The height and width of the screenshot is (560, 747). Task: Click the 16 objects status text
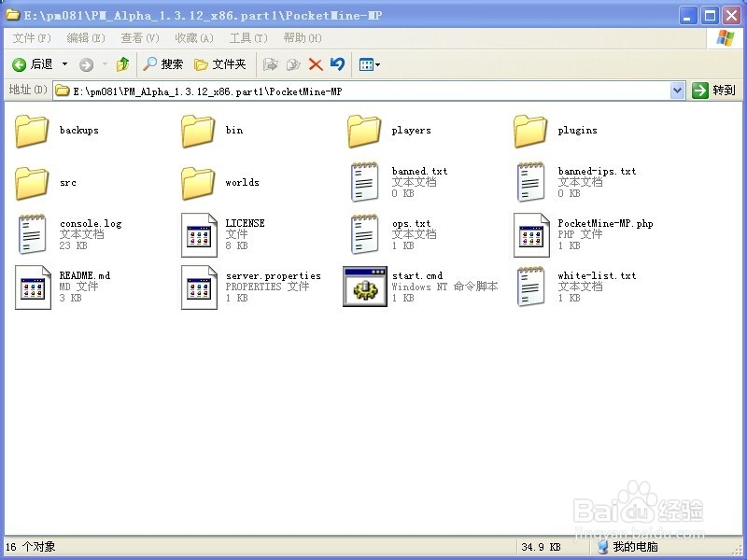(x=30, y=547)
